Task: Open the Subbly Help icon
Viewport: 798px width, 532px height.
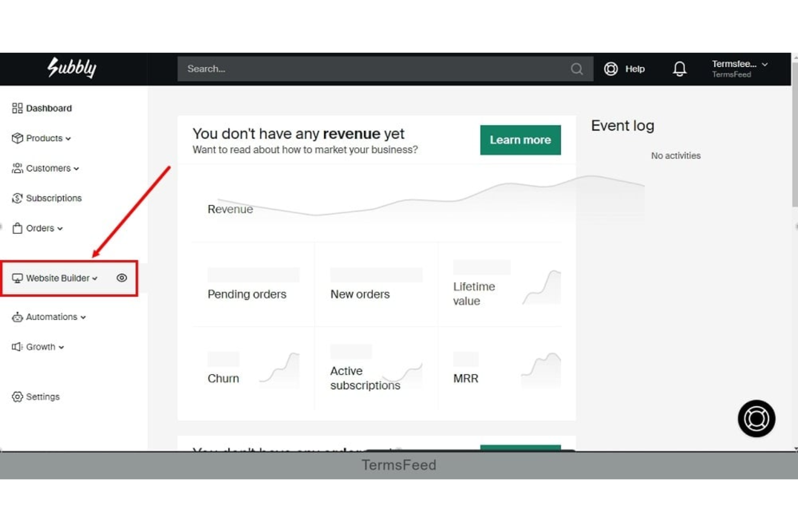Action: [x=610, y=69]
